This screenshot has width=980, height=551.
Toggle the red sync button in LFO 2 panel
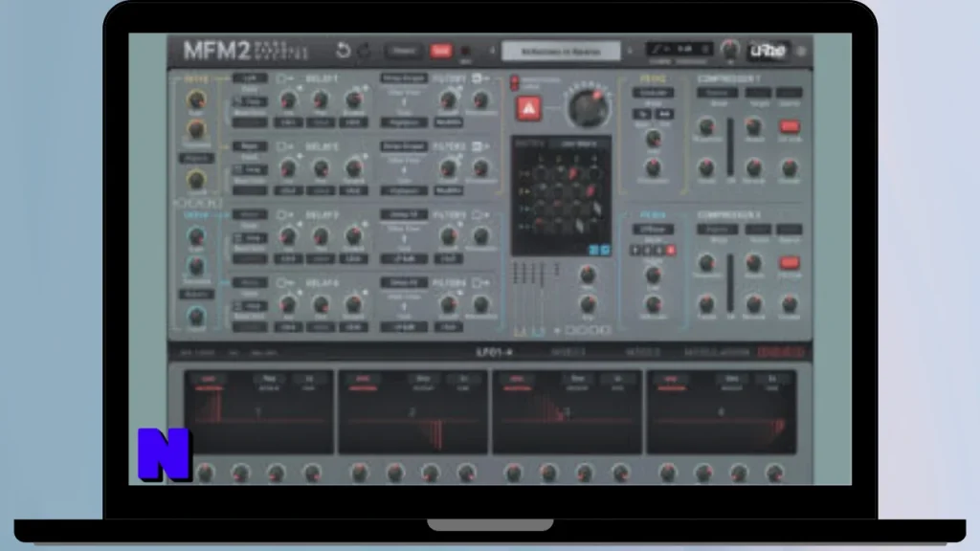coord(363,379)
